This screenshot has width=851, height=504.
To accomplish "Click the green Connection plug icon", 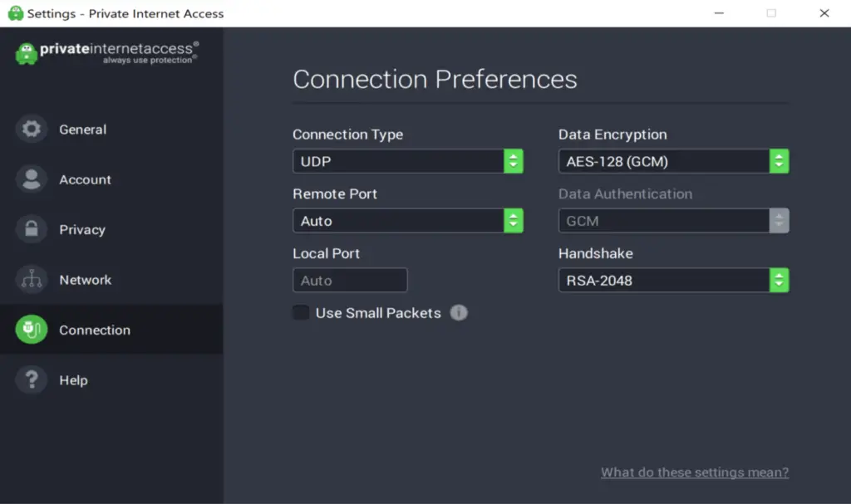I will [x=32, y=330].
